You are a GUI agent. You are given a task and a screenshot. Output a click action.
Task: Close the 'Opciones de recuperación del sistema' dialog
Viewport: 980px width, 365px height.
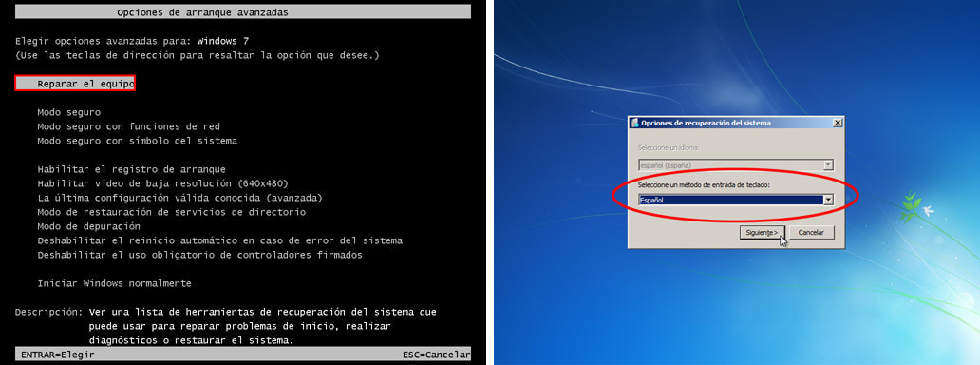click(x=838, y=123)
